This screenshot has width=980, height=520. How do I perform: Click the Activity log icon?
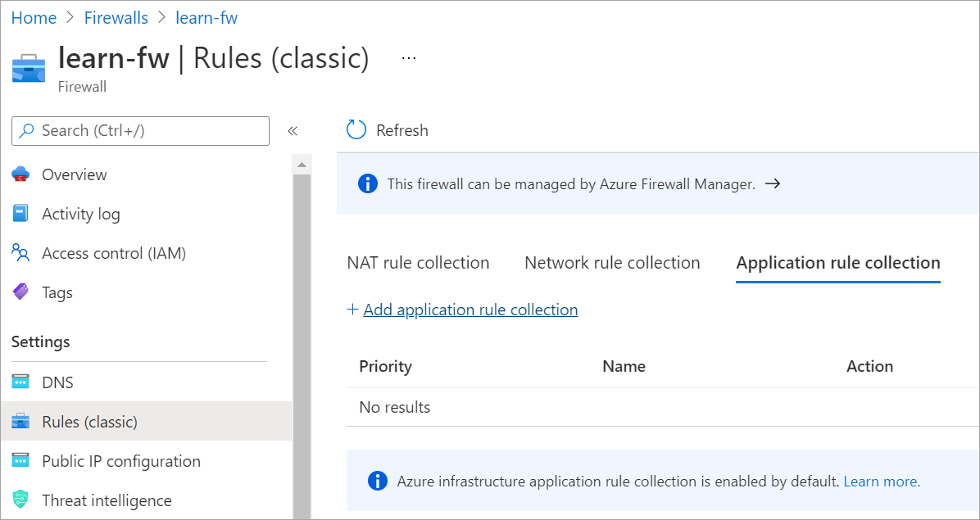20,214
